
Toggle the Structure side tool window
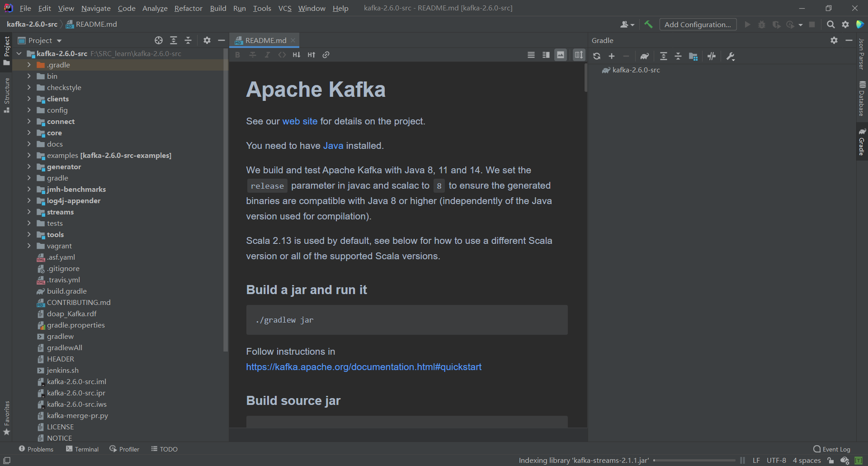coord(6,95)
